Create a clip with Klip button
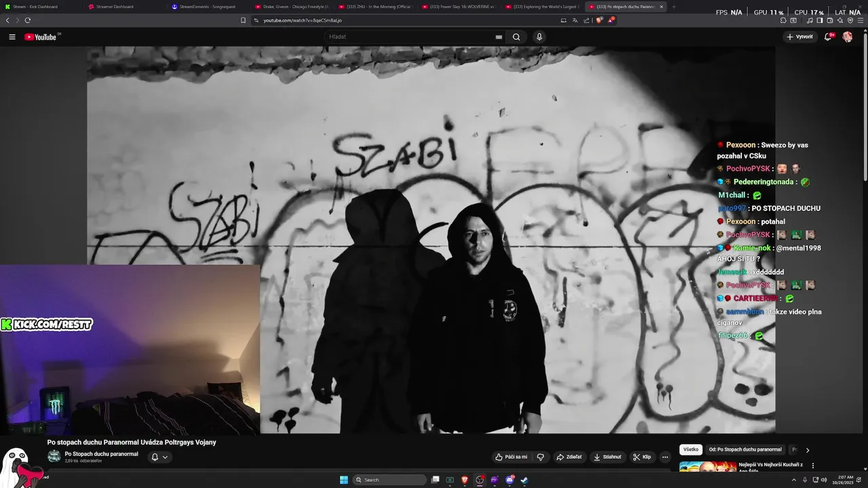868x488 pixels. coord(642,457)
